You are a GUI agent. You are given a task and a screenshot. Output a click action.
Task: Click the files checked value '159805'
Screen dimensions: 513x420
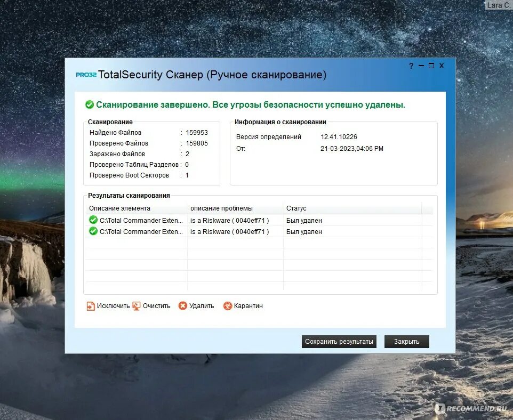pos(197,143)
